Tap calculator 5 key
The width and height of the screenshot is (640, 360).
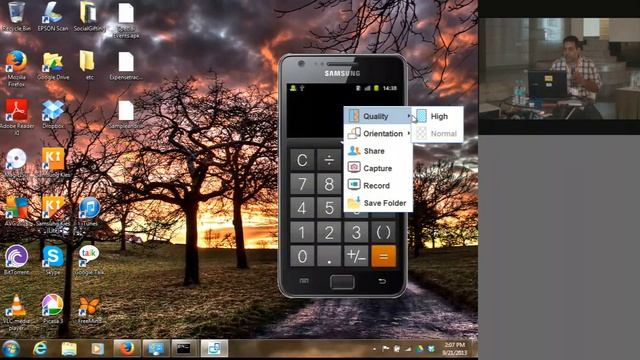[x=329, y=208]
